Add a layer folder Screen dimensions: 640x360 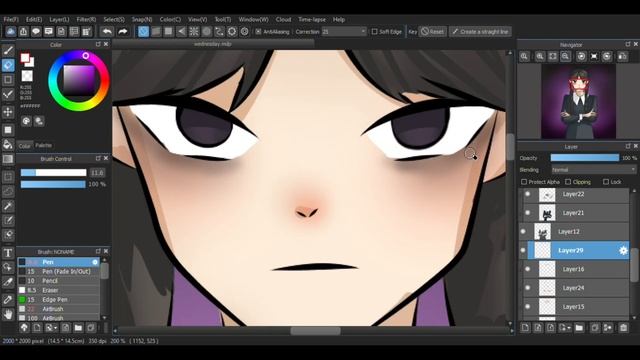coord(579,328)
